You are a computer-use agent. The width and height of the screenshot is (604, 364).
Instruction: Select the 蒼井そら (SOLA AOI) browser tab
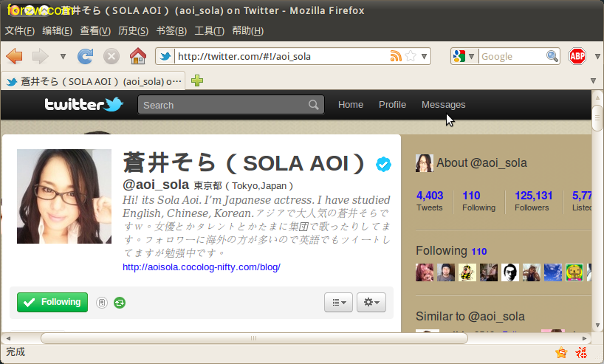94,81
